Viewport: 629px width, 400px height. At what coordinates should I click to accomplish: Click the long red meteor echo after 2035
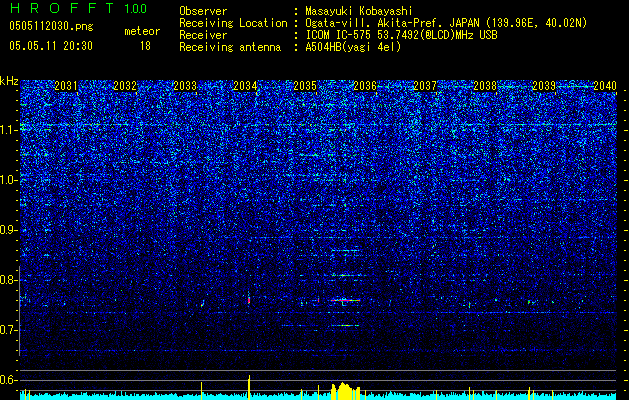click(x=345, y=300)
